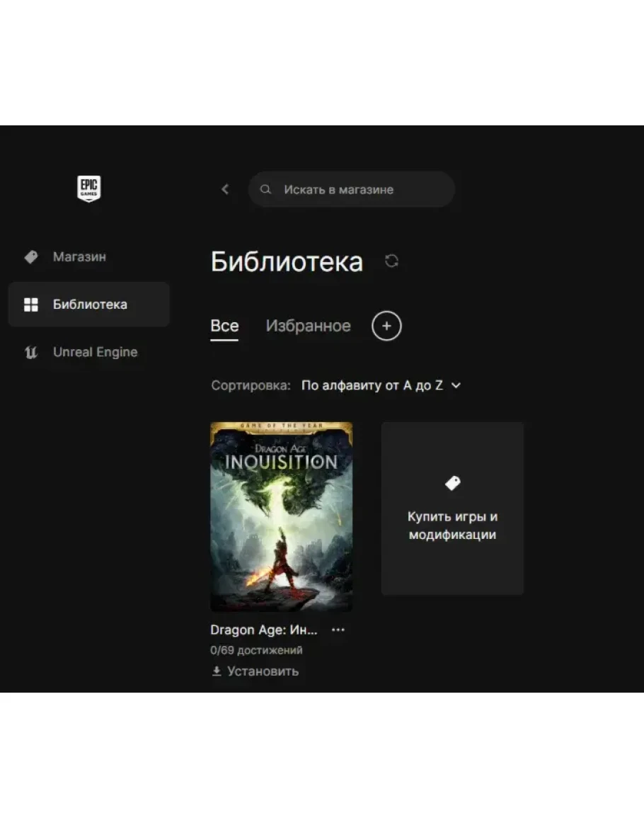
Task: Open the Магазин section
Action: tap(79, 257)
